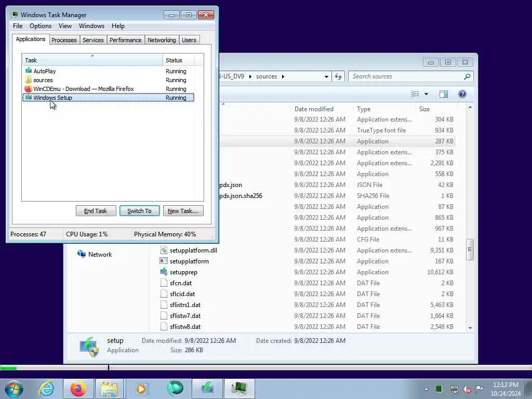Switch to the Processes tab
Viewport: 532px width, 399px height.
tap(64, 40)
